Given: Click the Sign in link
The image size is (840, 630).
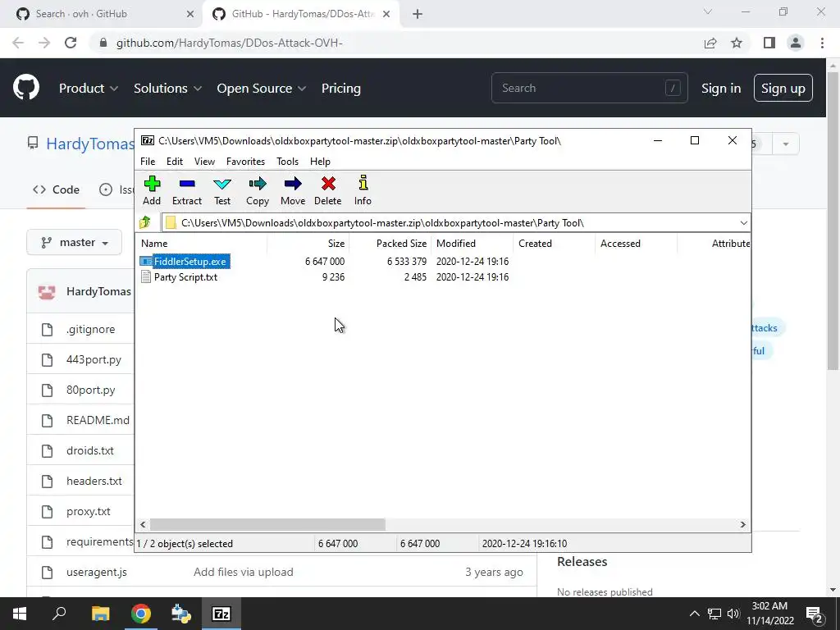Looking at the screenshot, I should coord(721,89).
